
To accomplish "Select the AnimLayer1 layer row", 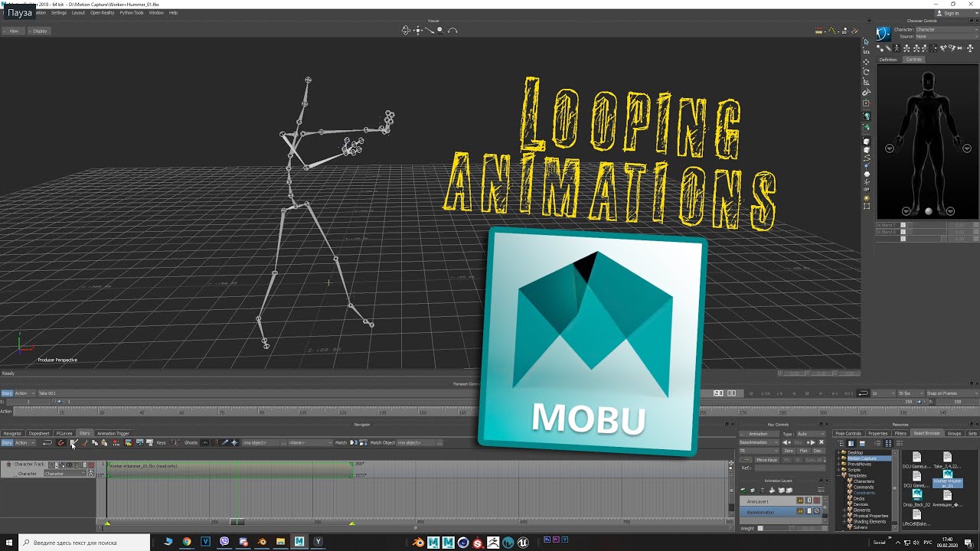I will (780, 500).
